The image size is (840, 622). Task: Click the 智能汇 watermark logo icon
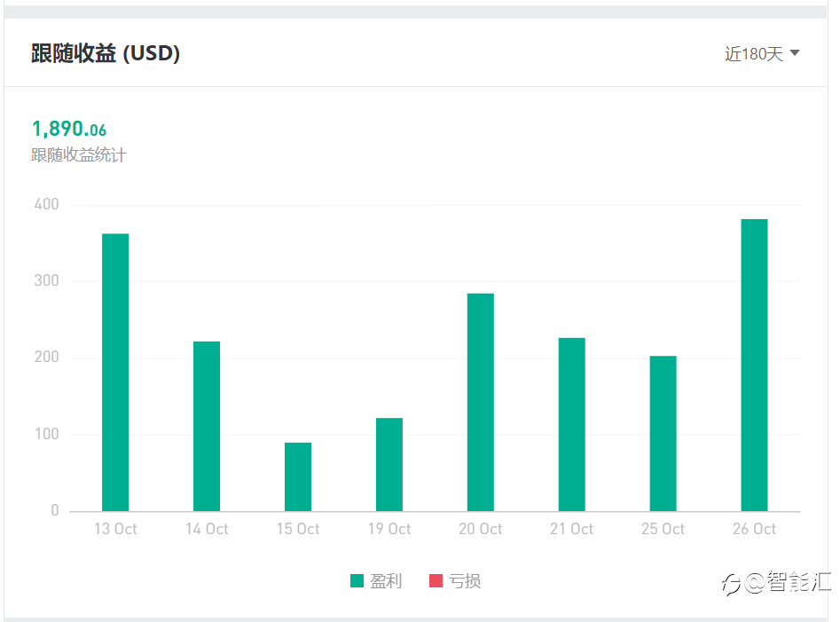pos(730,583)
